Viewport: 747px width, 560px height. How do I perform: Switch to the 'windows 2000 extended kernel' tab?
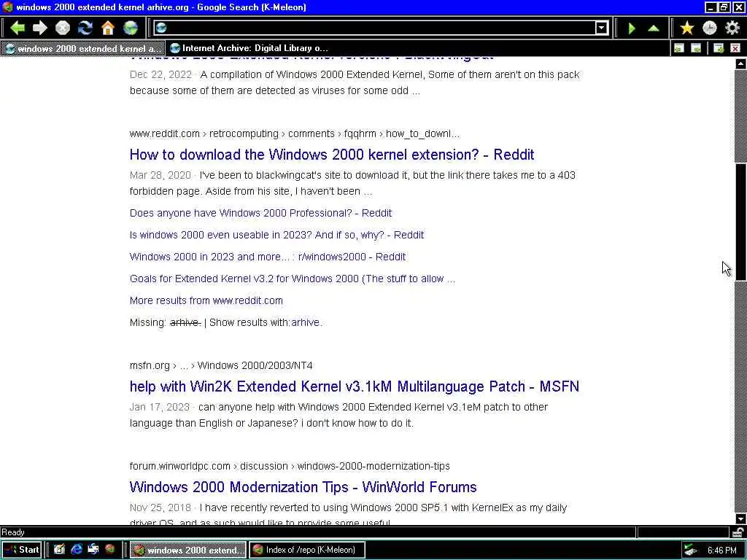coord(83,48)
